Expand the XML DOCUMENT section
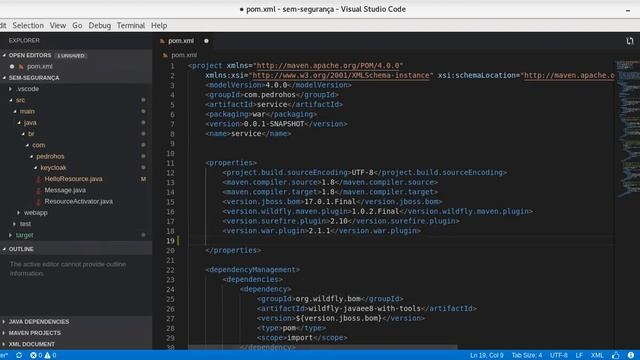This screenshot has width=640, height=360. click(4, 344)
